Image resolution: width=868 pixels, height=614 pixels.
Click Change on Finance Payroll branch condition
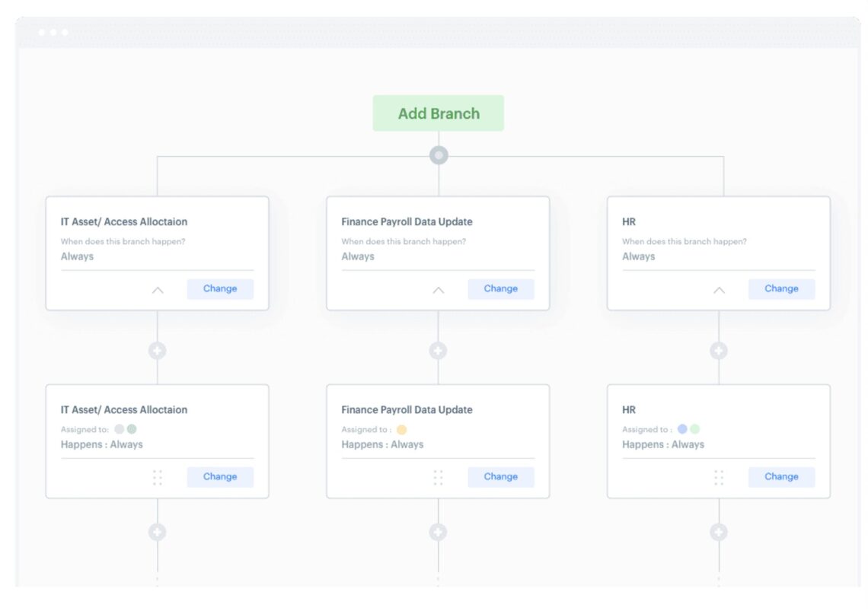(500, 289)
